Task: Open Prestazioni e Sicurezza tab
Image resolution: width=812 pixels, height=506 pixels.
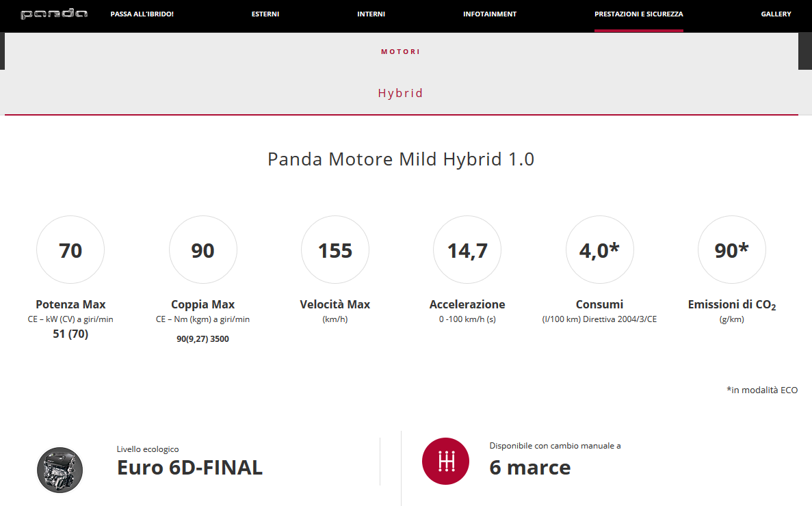Action: pos(638,14)
